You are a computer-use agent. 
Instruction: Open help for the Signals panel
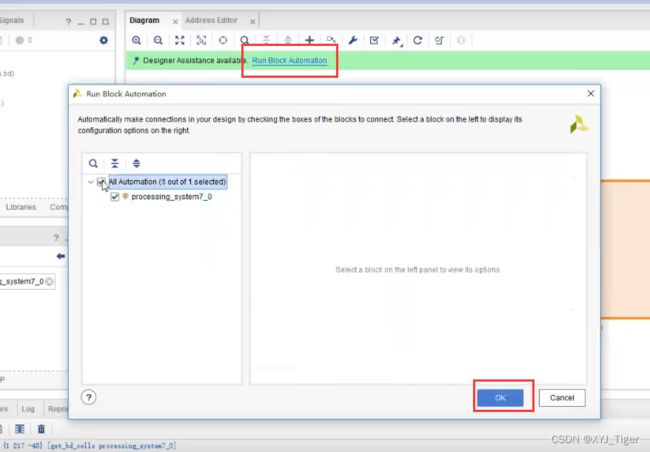coord(68,22)
